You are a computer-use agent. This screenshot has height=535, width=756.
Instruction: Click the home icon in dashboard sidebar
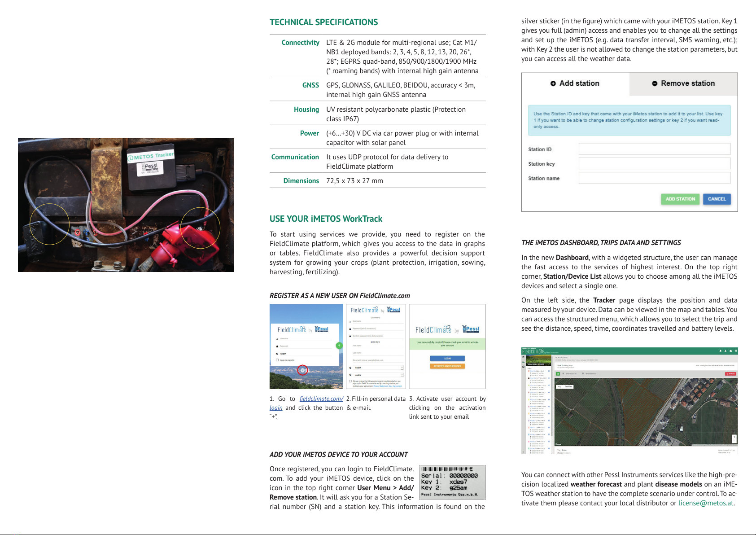pos(523,357)
